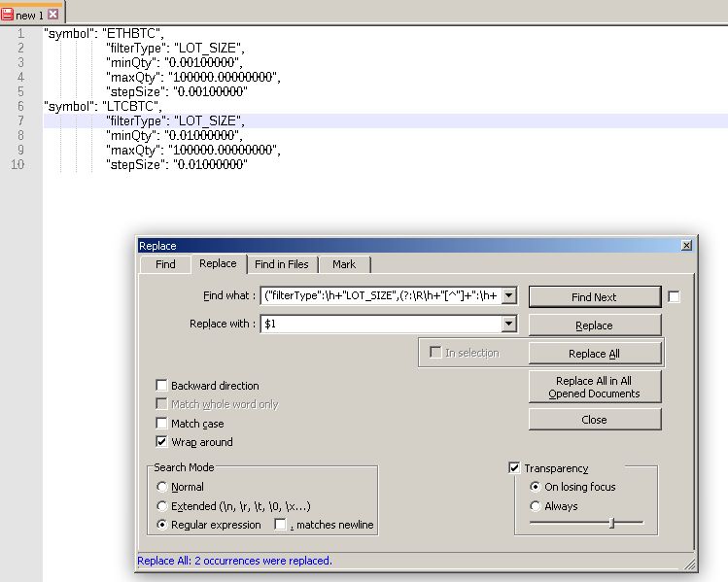The image size is (728, 582).
Task: Click the transparency slider handle
Action: pos(612,523)
